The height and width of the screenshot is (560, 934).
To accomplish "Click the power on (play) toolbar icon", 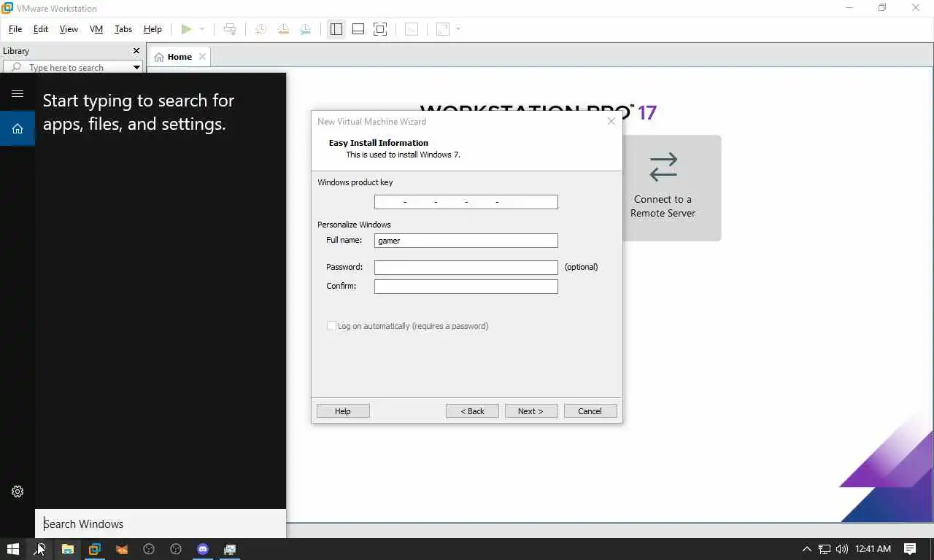I will coord(186,29).
